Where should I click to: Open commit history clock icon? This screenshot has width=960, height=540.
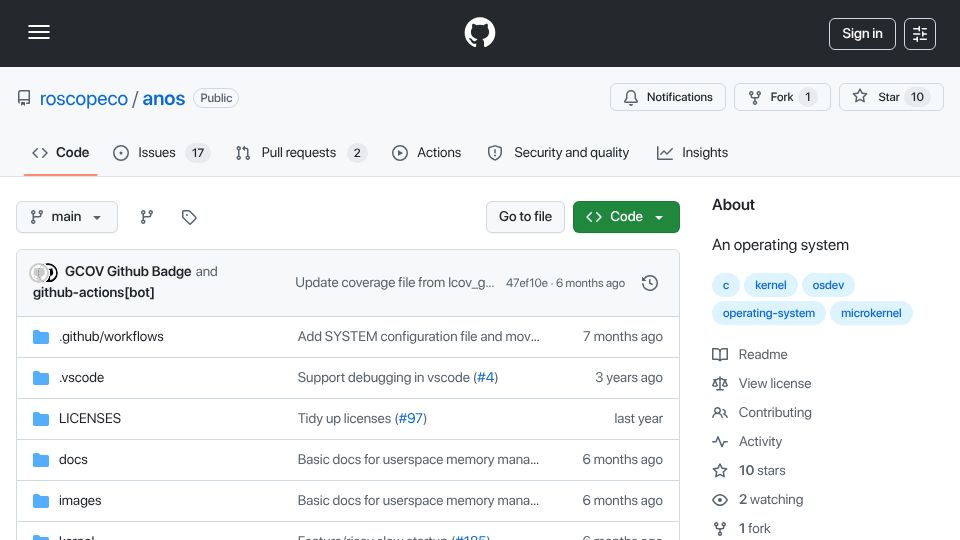(x=650, y=283)
